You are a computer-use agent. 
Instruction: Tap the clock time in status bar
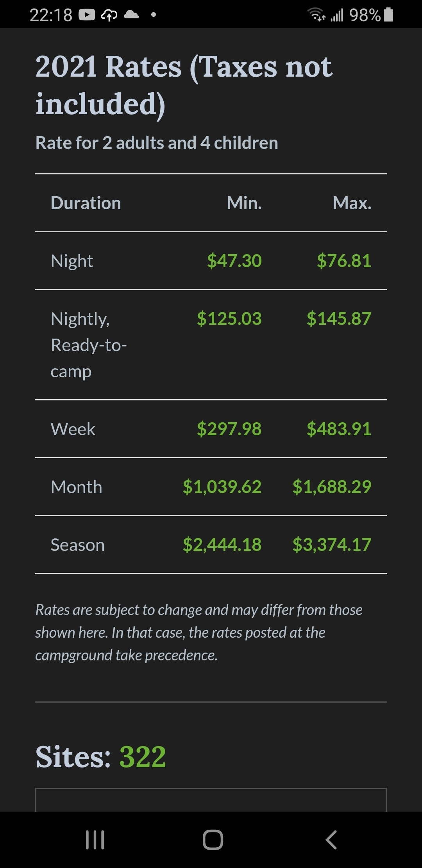tap(51, 15)
